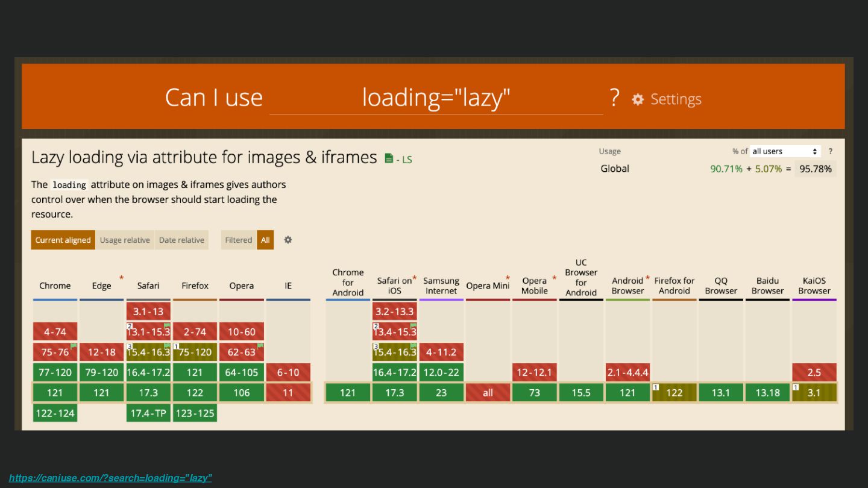
Task: Select Safari 13.1-15.3 version cell
Action: 148,331
